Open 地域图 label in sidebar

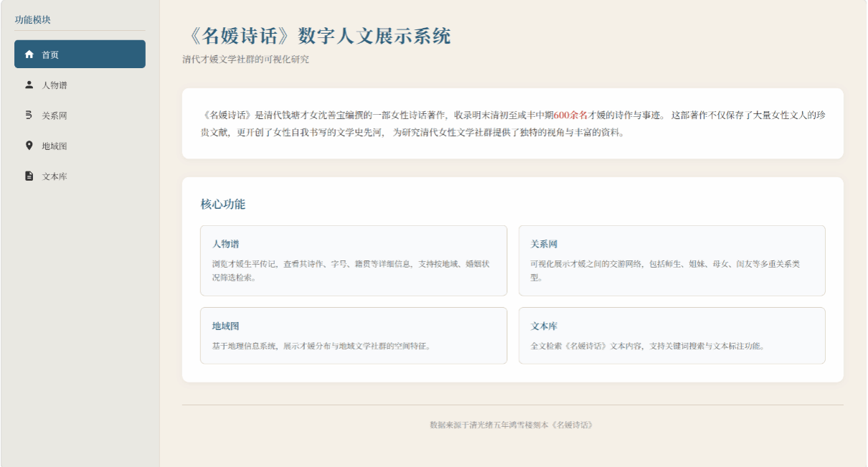pos(55,146)
